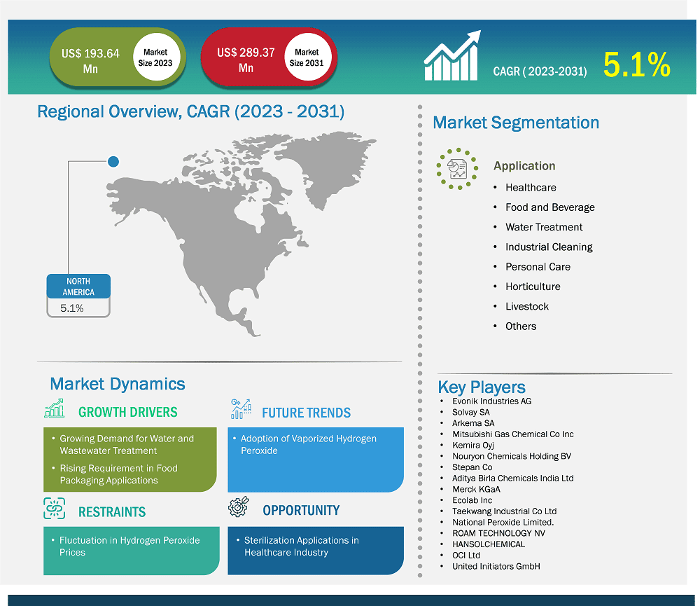
Task: Select Ecolab Inc from Key Players
Action: point(472,500)
